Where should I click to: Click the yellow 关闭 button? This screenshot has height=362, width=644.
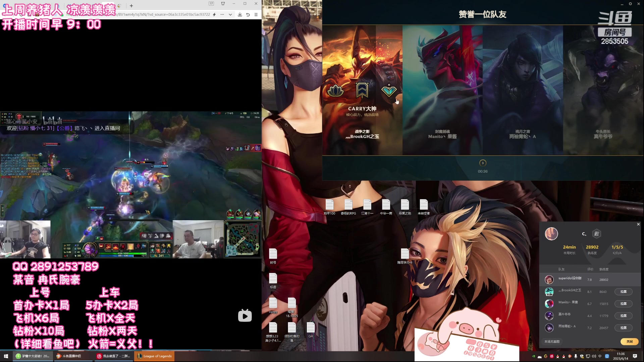630,342
